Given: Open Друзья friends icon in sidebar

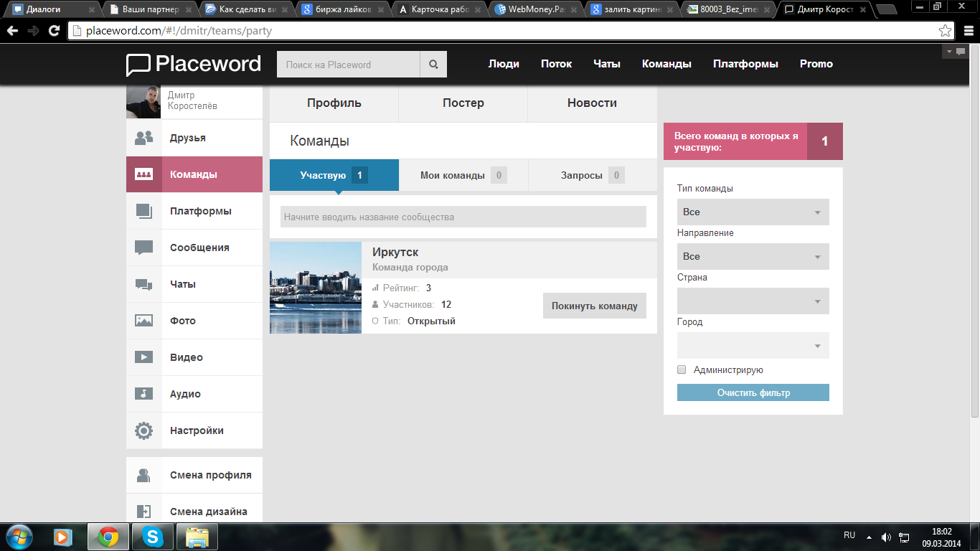Looking at the screenshot, I should pos(144,138).
